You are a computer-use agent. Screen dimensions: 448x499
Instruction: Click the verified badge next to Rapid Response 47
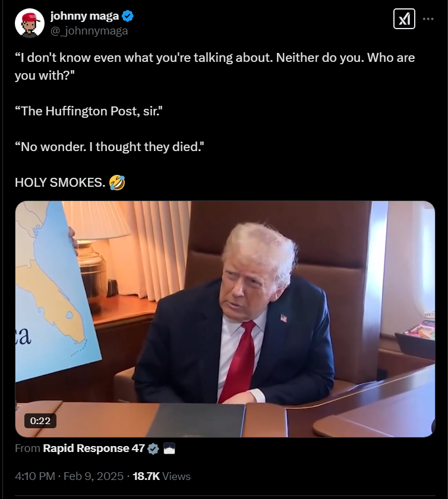pos(153,448)
